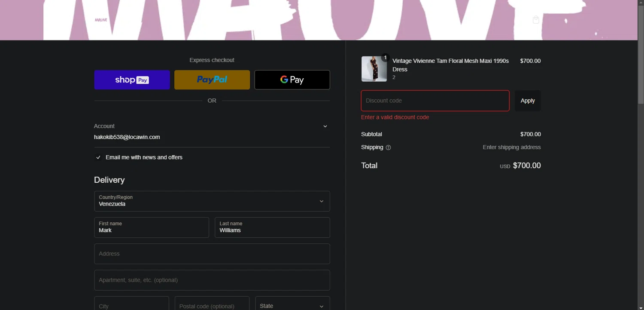Click the shipping info help icon
Viewport: 644px width, 310px height.
click(x=388, y=147)
